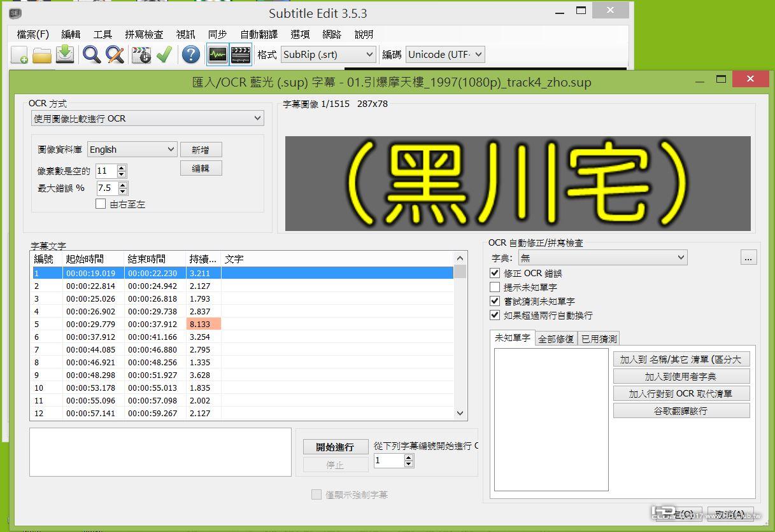Toggle the audio waveform panel
The image size is (775, 532).
pyautogui.click(x=217, y=55)
